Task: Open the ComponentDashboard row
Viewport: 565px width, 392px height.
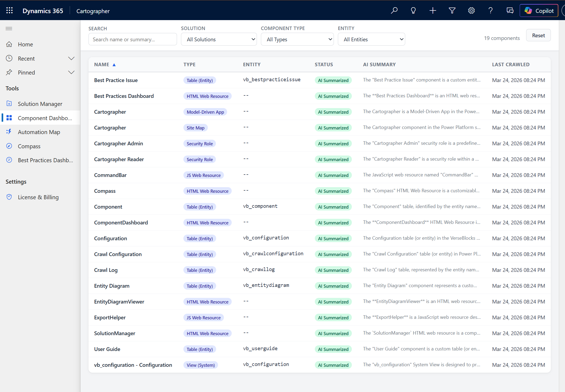Action: (319, 223)
